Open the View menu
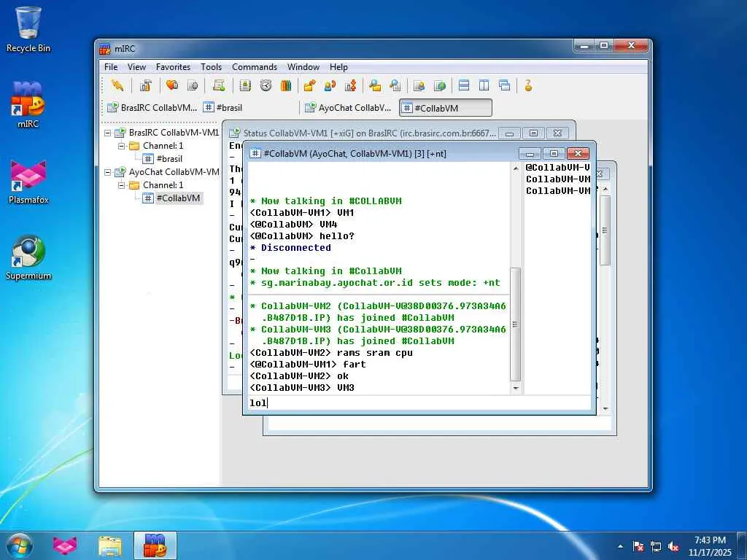747x560 pixels. [x=136, y=67]
